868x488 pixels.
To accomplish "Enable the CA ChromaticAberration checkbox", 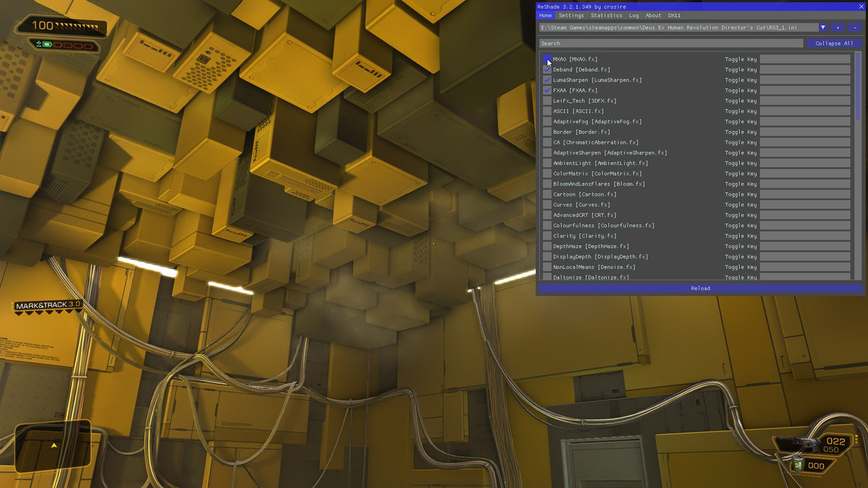I will pos(547,142).
